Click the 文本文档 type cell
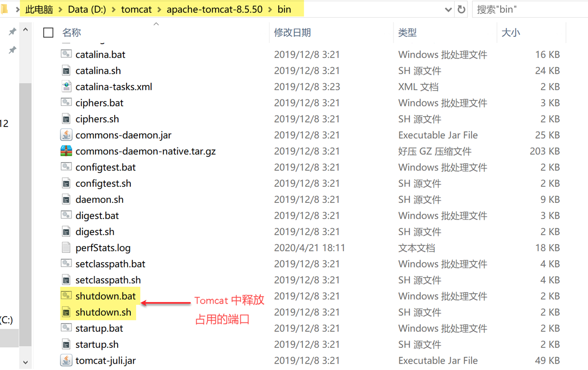 click(416, 248)
